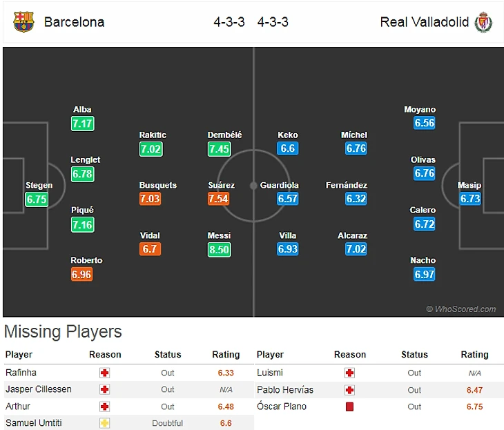Click Rafinha's red cross injury icon
Viewport: 504px width, 430px height.
105,373
